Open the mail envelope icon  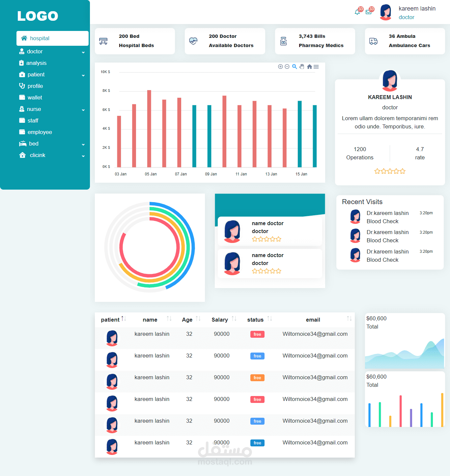tap(369, 13)
